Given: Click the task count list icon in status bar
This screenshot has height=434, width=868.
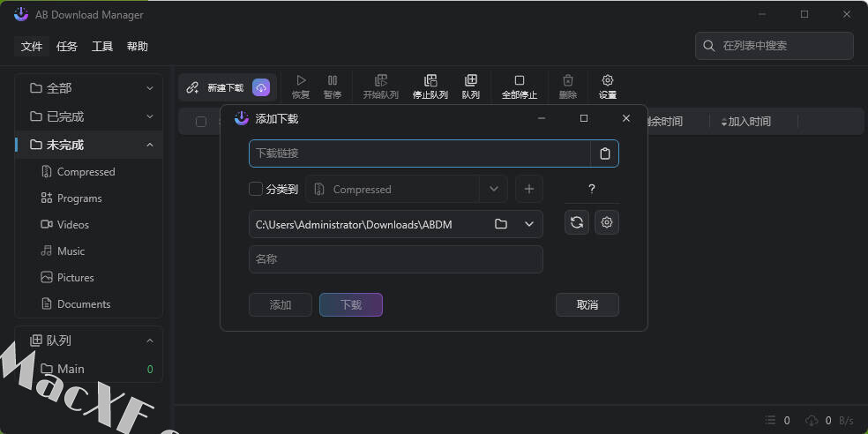Looking at the screenshot, I should [771, 421].
